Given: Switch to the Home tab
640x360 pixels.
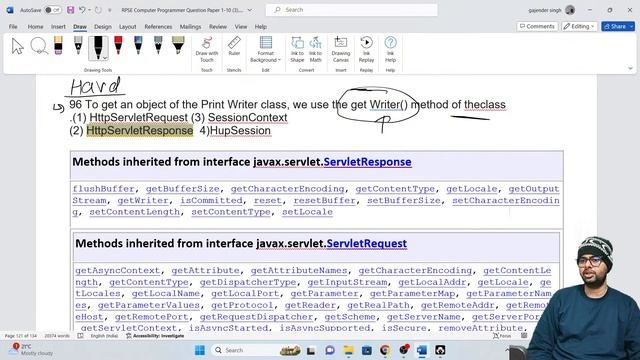Looking at the screenshot, I should [36, 27].
